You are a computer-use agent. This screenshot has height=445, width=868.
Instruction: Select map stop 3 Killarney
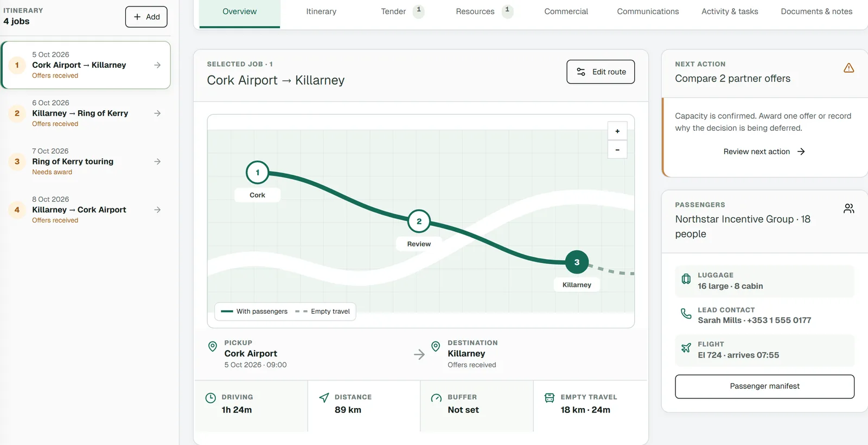[577, 262]
